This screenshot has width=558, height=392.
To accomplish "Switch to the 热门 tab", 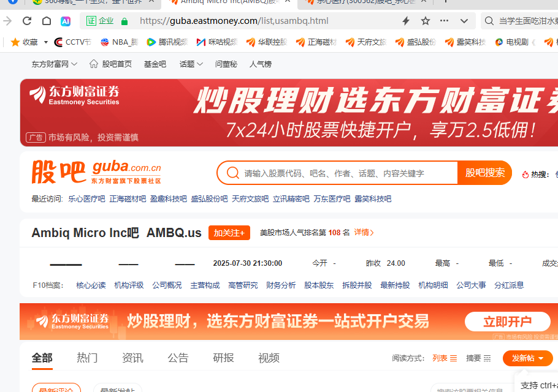I will [87, 358].
